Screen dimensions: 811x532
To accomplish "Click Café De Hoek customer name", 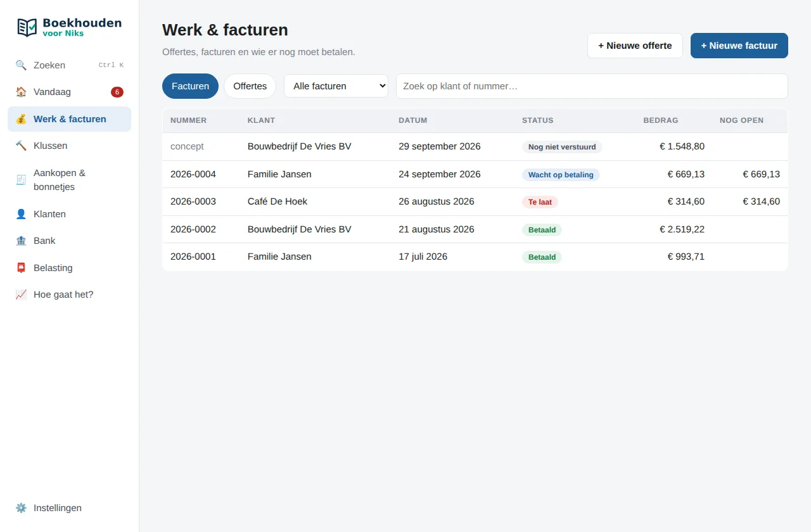I will click(278, 201).
